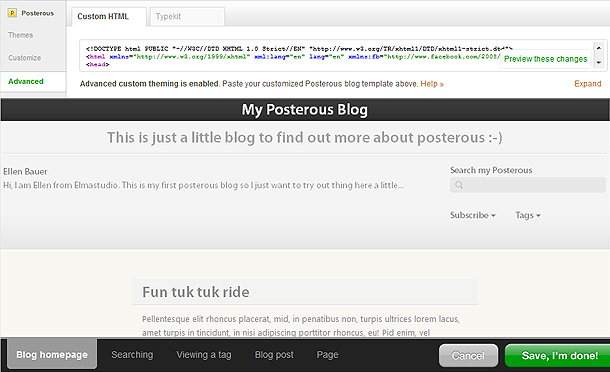Switch to the Typekit tab
The height and width of the screenshot is (372, 610).
coord(187,16)
